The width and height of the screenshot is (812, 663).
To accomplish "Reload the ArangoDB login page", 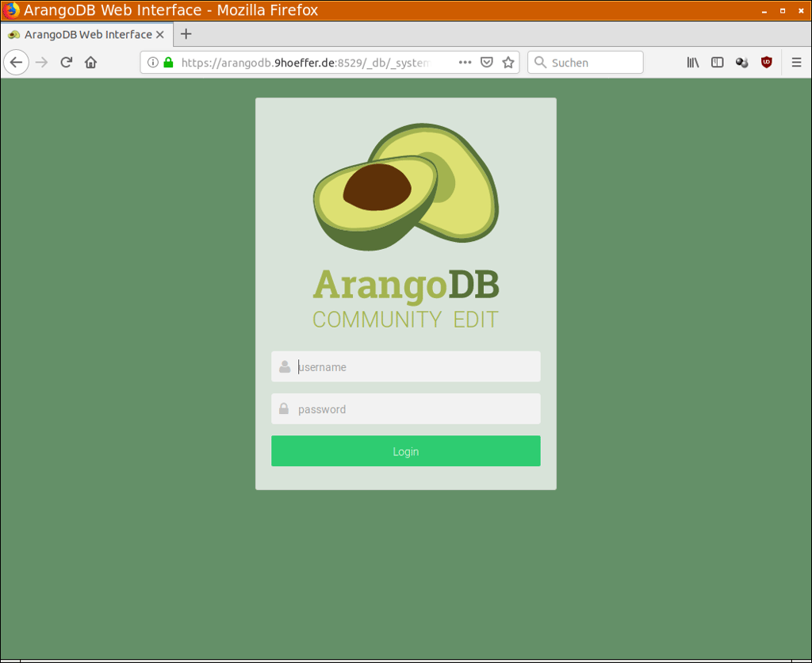I will pyautogui.click(x=66, y=62).
